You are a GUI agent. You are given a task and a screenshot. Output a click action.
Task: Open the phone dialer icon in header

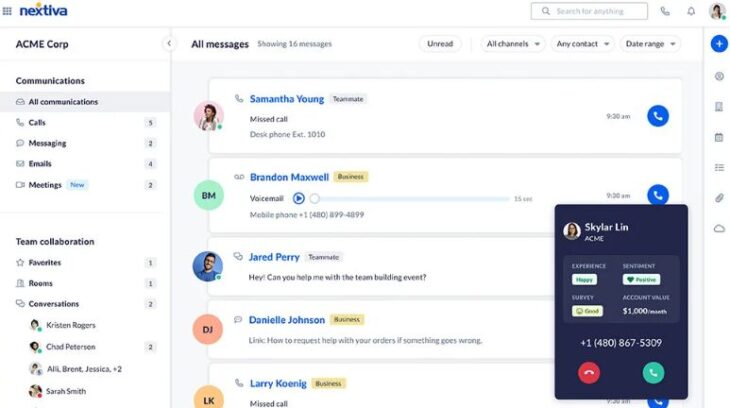665,11
